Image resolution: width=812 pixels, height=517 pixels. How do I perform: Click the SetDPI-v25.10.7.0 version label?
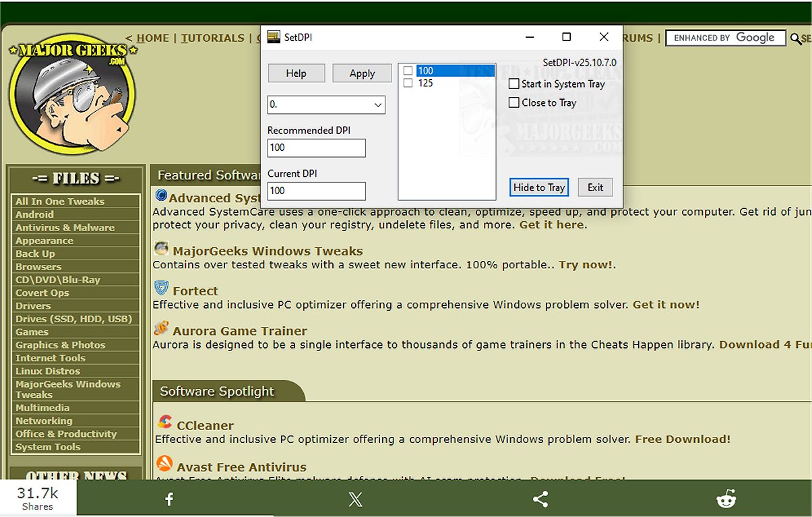tap(580, 63)
